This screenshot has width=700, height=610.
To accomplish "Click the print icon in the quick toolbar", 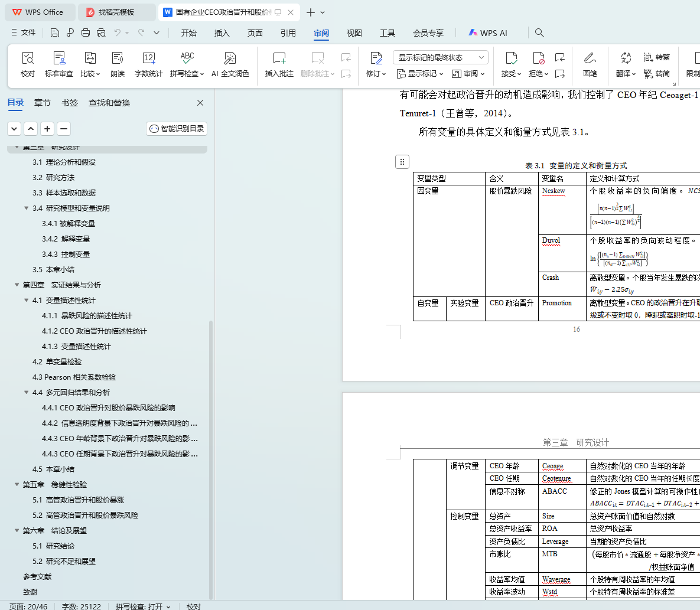I will tap(86, 32).
